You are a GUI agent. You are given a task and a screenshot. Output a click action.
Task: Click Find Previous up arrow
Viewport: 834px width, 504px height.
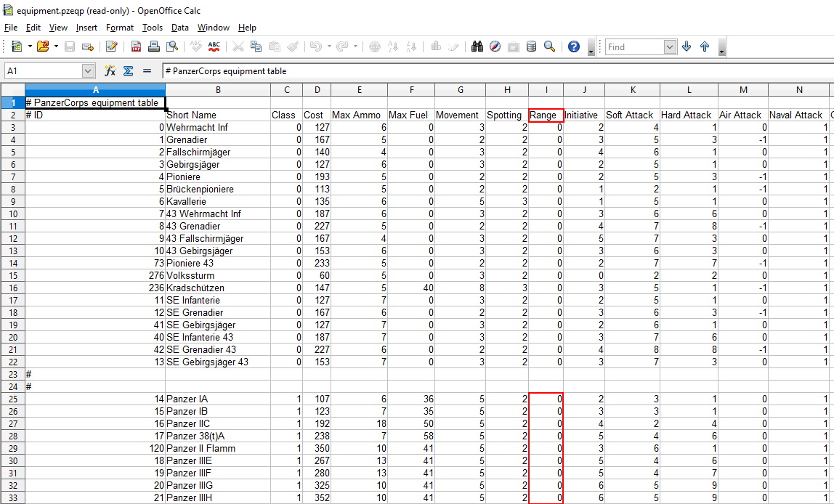tap(705, 46)
